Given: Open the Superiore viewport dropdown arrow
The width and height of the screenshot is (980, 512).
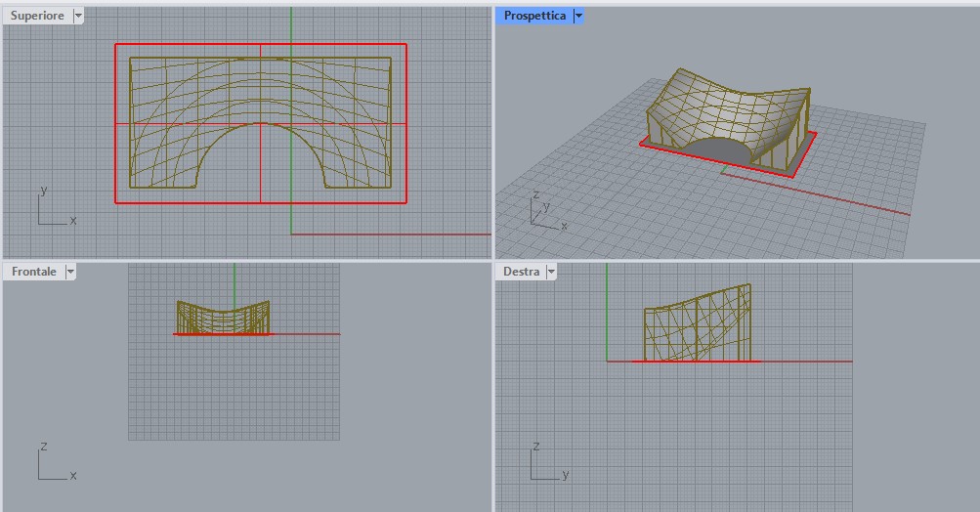Looking at the screenshot, I should [x=78, y=16].
